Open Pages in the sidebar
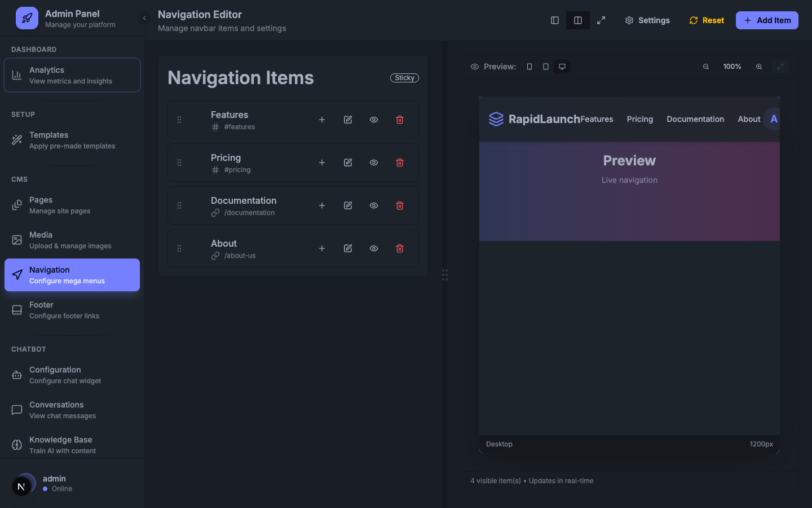This screenshot has height=508, width=812. click(x=72, y=205)
